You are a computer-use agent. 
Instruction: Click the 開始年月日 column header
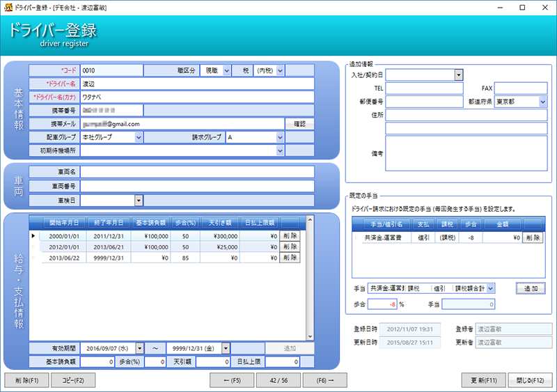pos(63,223)
